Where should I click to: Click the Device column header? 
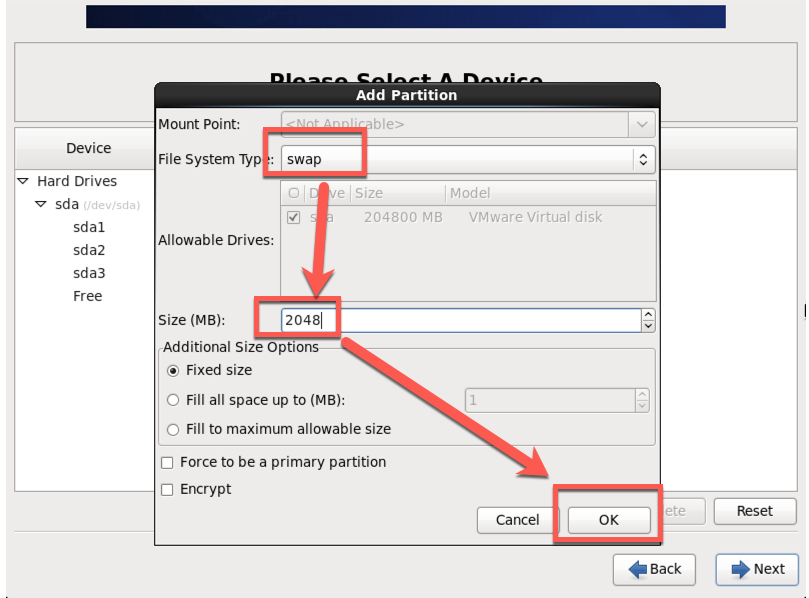pyautogui.click(x=88, y=148)
